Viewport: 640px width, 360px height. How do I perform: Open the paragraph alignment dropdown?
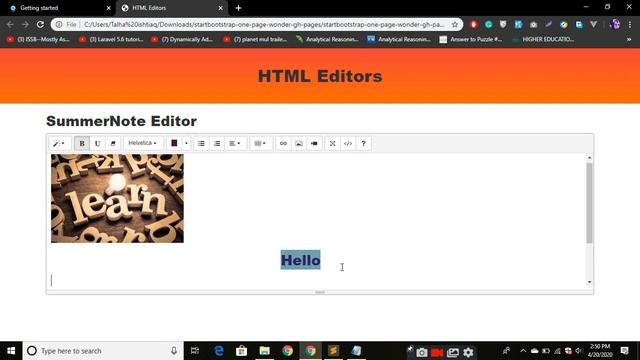pos(235,143)
